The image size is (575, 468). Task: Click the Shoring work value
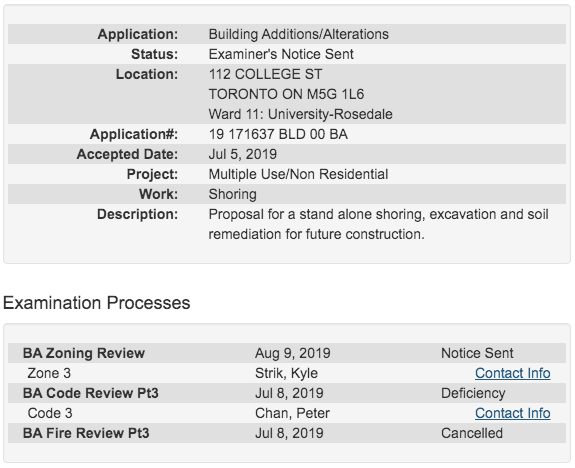point(232,194)
